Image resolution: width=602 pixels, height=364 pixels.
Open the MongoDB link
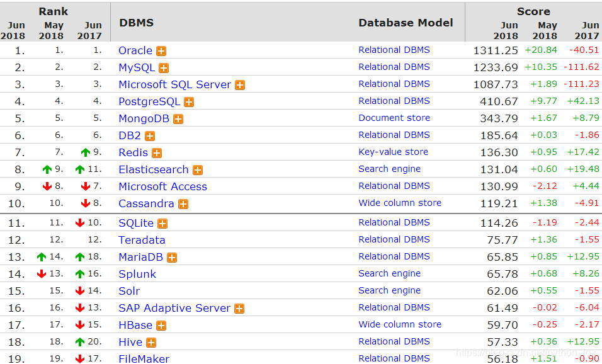click(144, 118)
